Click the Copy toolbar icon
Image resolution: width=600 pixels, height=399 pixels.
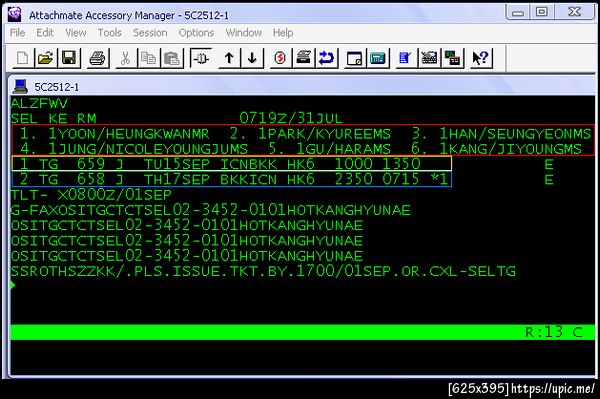point(148,59)
